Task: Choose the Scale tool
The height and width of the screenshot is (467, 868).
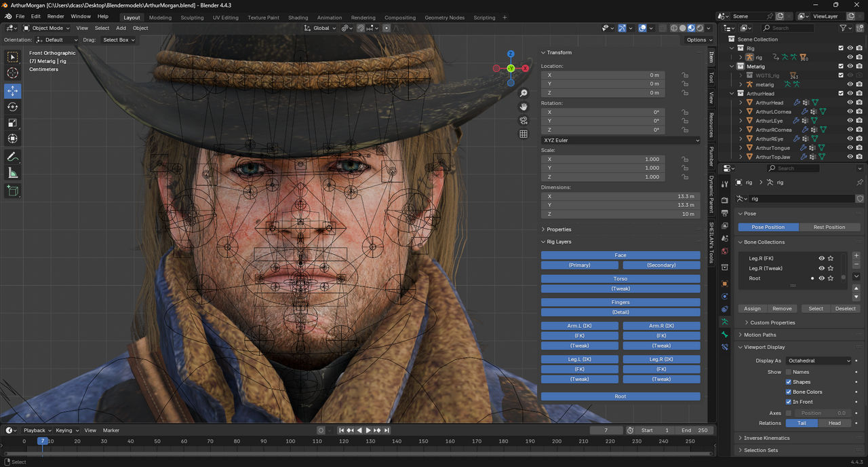Action: (13, 123)
